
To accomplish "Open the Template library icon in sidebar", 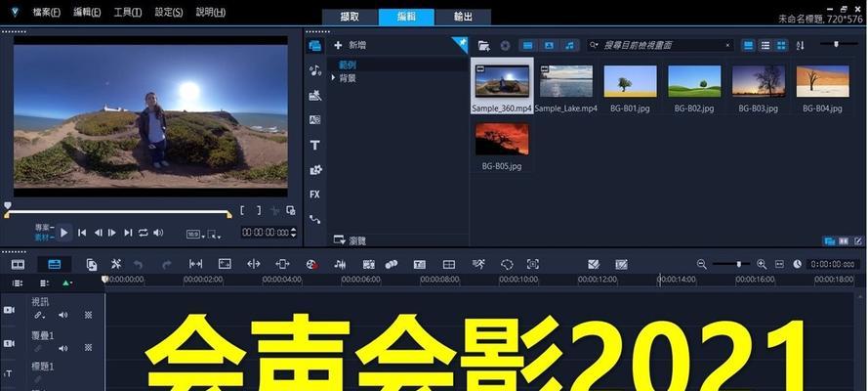I will tap(315, 95).
